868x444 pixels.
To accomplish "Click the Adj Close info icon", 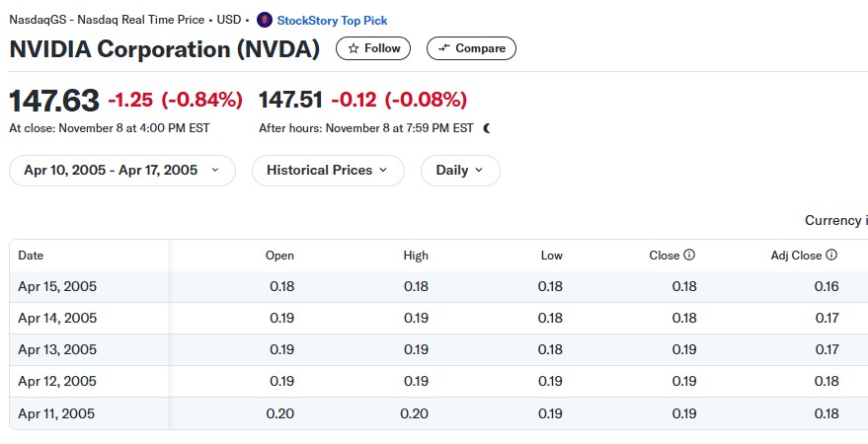I will click(x=831, y=255).
